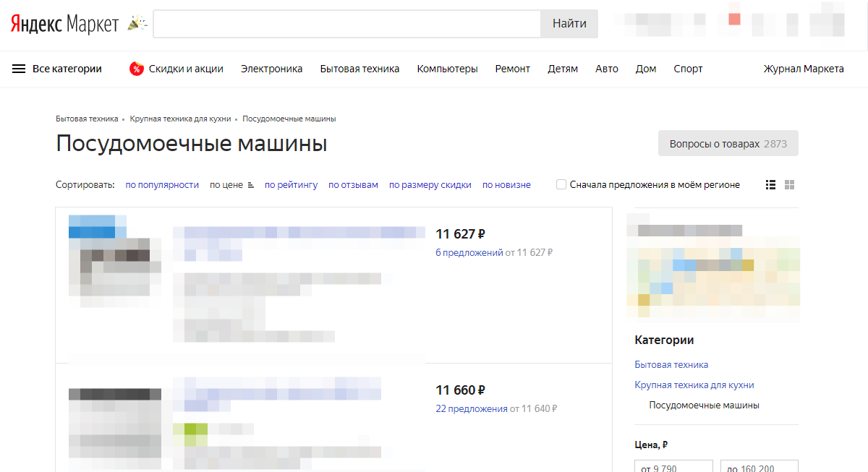Open the all-categories hamburger menu
Image resolution: width=868 pixels, height=472 pixels.
tap(19, 69)
